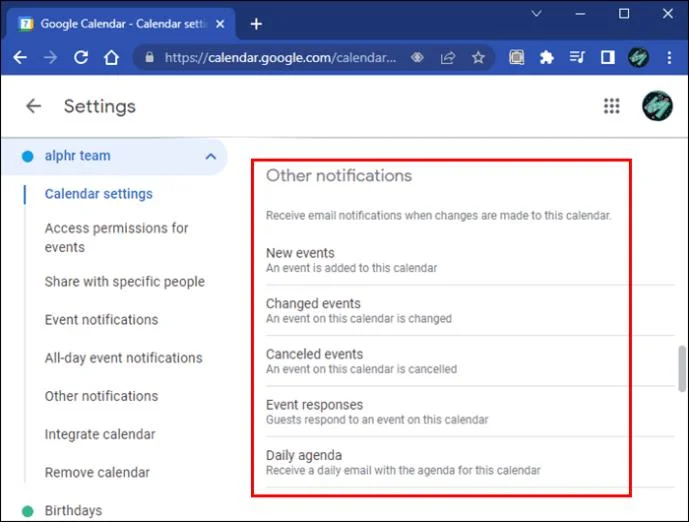Image resolution: width=689 pixels, height=522 pixels.
Task: Collapse the alphr team calendar section
Action: pyautogui.click(x=211, y=156)
